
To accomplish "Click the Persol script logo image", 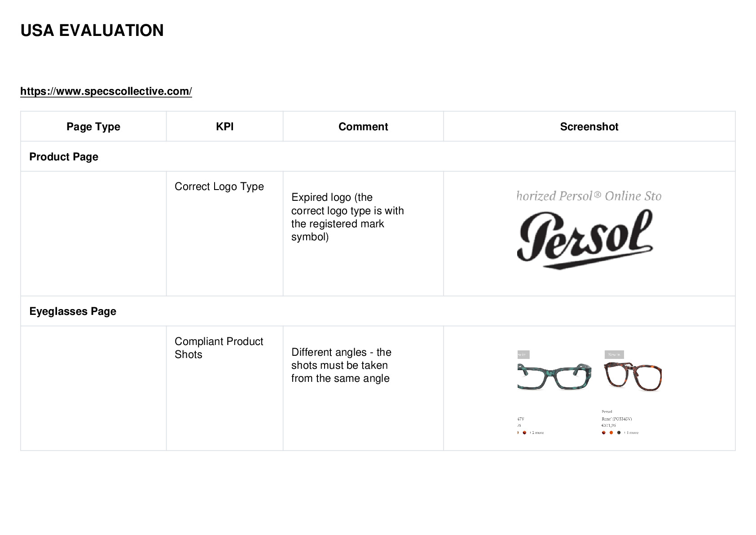I will click(x=585, y=239).
